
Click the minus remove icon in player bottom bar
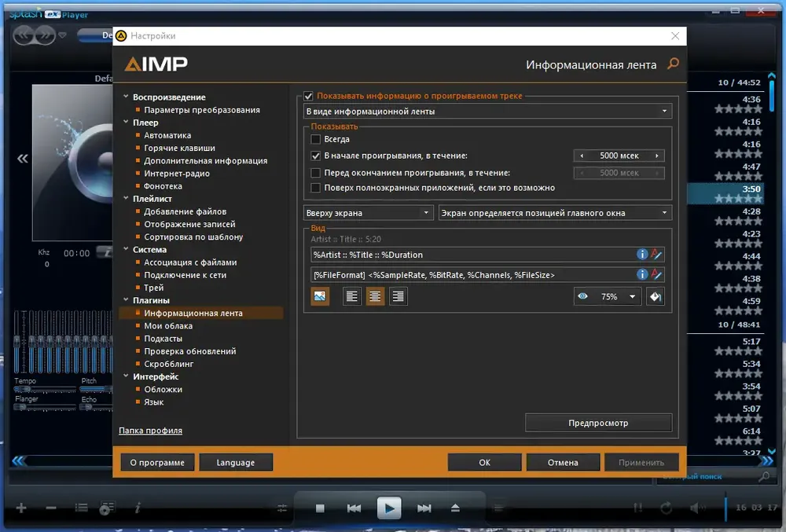[x=50, y=508]
